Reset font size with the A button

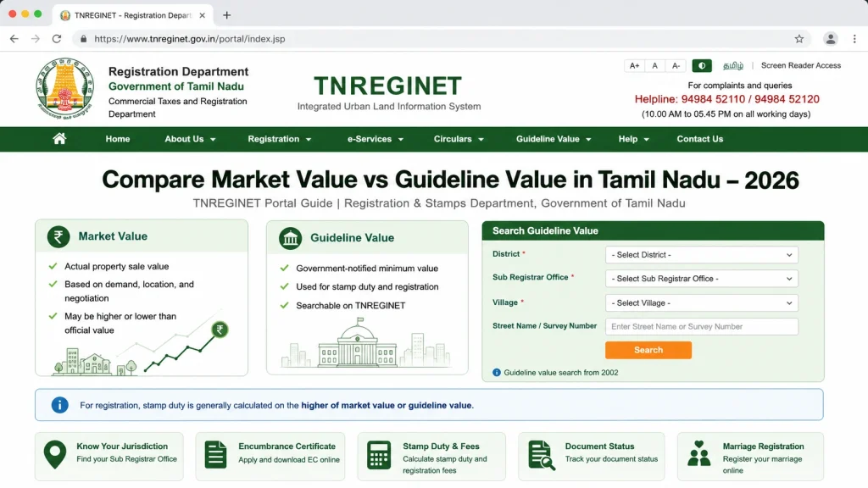pos(655,66)
